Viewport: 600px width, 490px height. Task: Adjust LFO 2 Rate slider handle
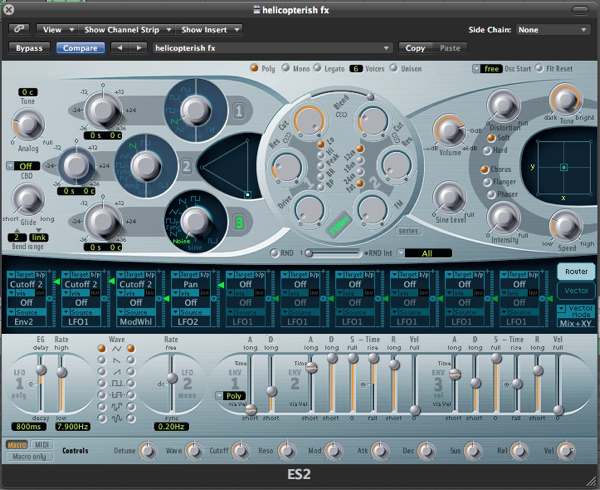pos(172,378)
